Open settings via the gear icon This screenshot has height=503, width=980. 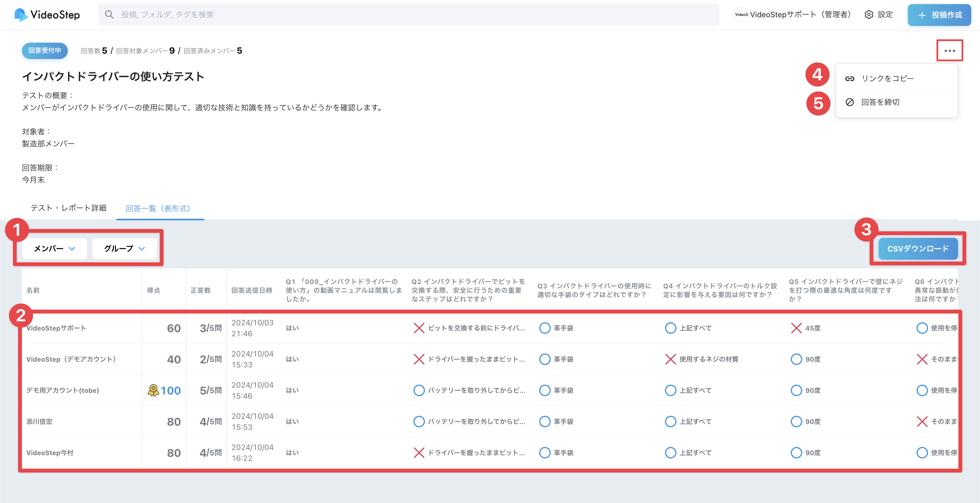[868, 15]
